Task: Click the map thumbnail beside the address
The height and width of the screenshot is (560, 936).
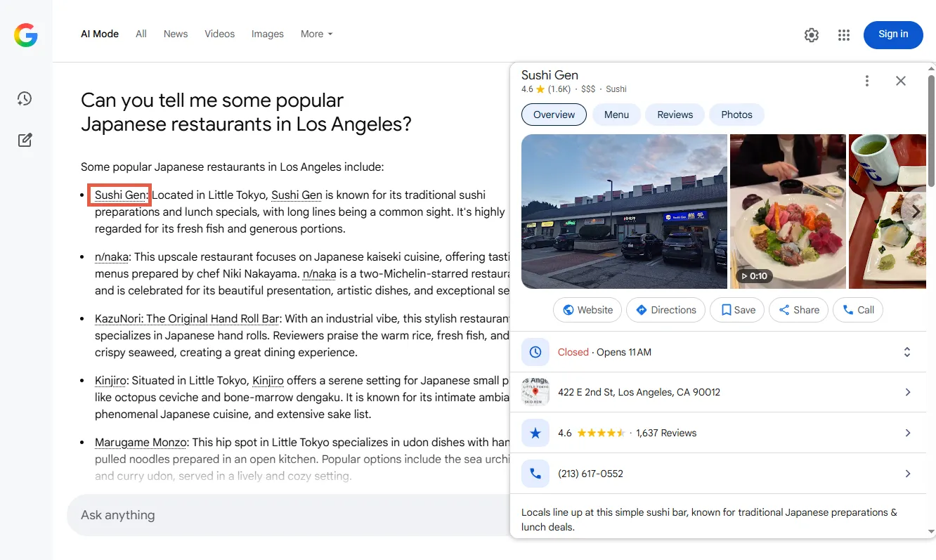Action: coord(535,392)
